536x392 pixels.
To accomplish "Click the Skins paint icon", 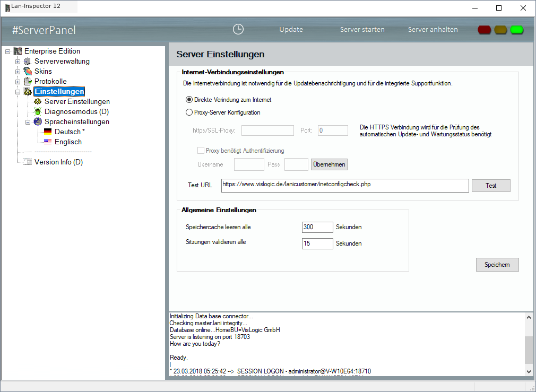I will pyautogui.click(x=28, y=72).
